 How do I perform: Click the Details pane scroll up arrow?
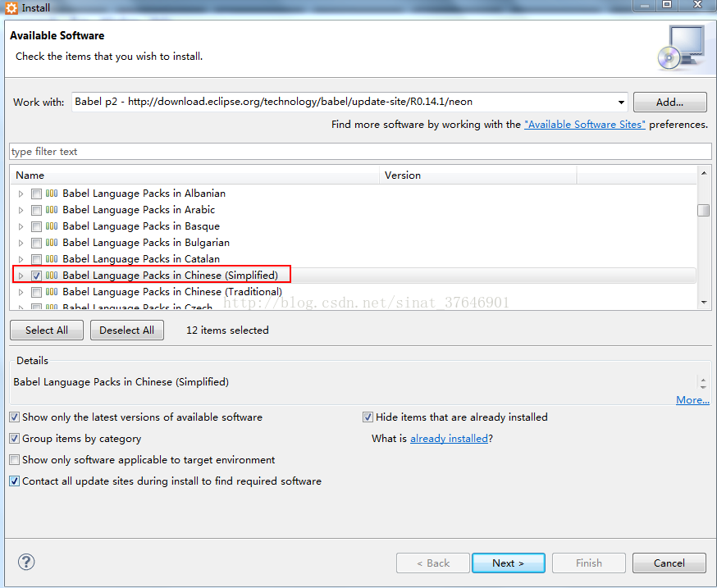pyautogui.click(x=703, y=380)
